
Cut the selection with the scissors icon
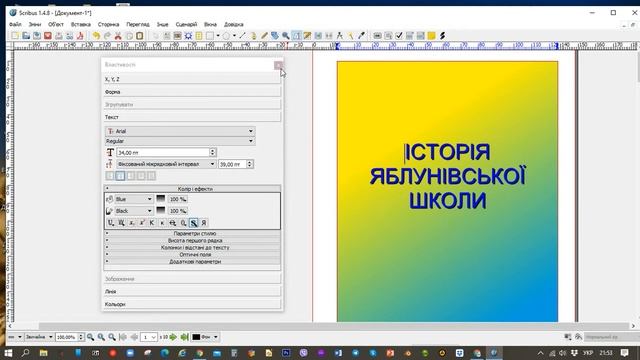(x=118, y=36)
